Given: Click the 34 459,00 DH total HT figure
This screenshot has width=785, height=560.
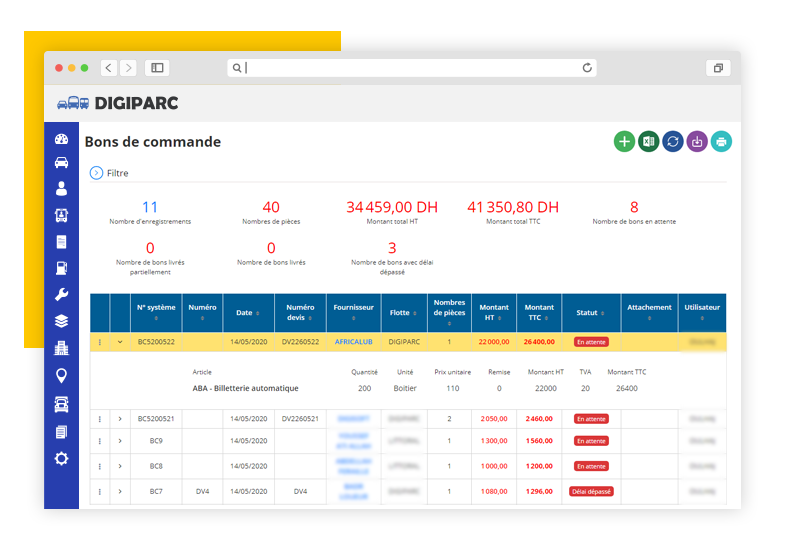Looking at the screenshot, I should 392,207.
